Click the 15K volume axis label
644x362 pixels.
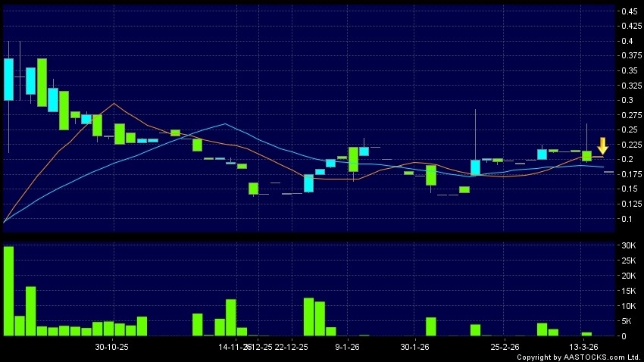pyautogui.click(x=628, y=291)
